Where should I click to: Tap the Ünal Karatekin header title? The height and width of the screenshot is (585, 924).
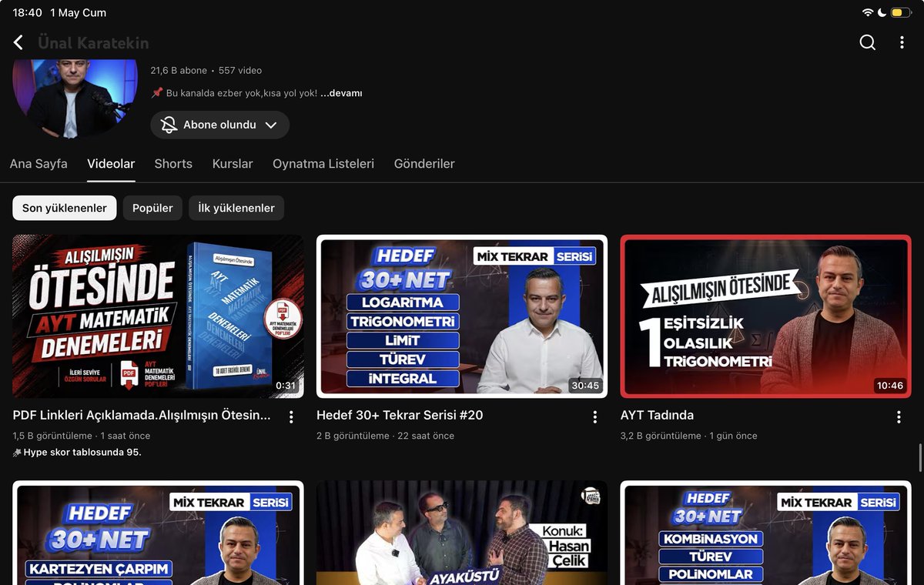point(93,43)
